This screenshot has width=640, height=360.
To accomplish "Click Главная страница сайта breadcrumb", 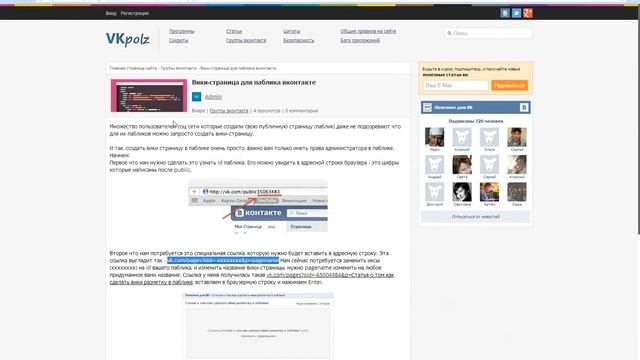I will pos(133,68).
